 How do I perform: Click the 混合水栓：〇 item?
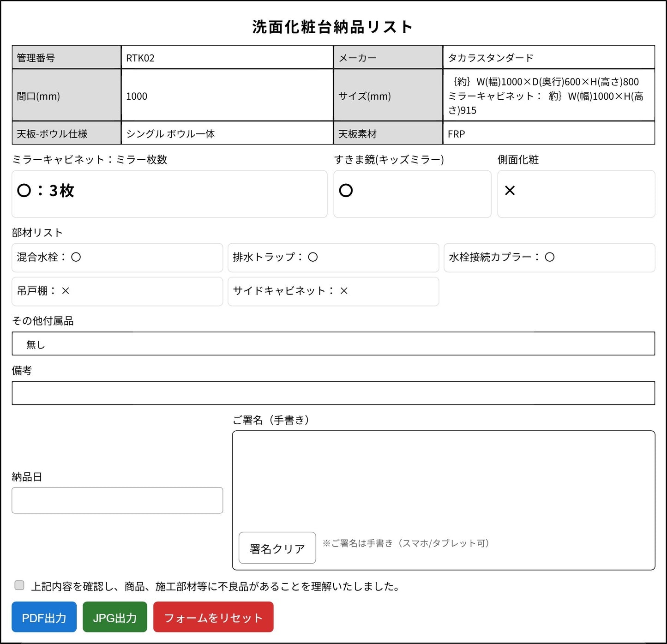pos(117,258)
